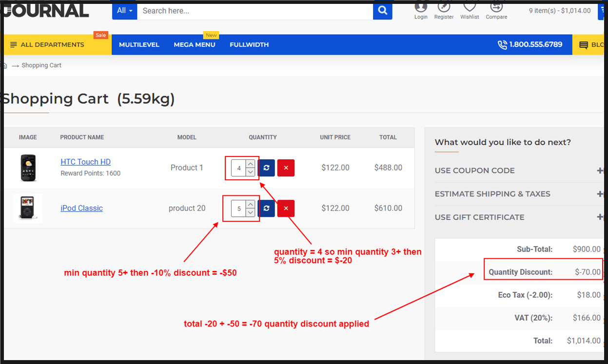
Task: Open the All search category dropdown
Action: 124,10
